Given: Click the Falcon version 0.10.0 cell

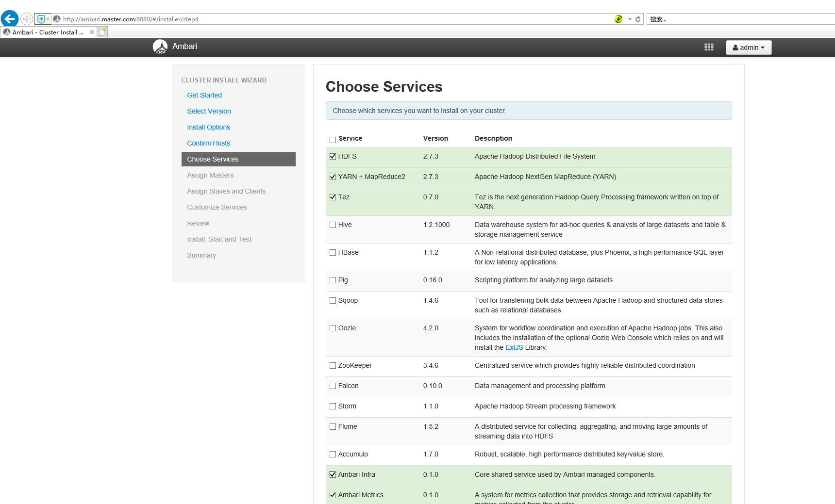Looking at the screenshot, I should point(433,386).
